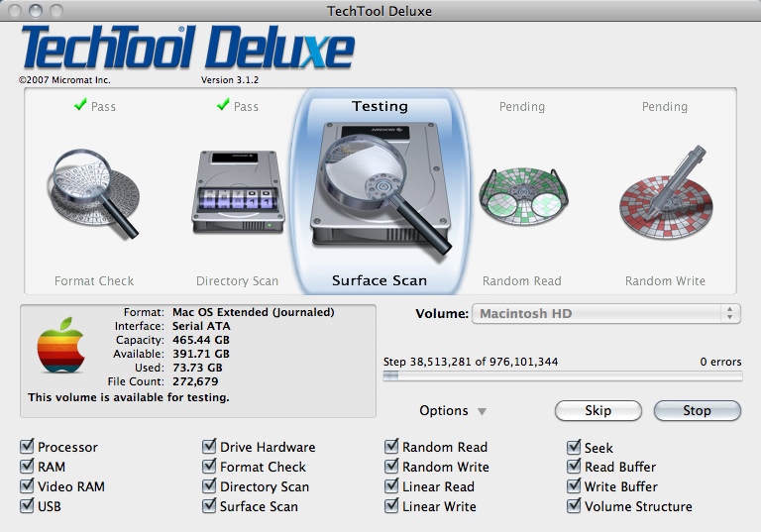Click 'This volume is available for testing.'
The image size is (761, 532).
click(129, 397)
